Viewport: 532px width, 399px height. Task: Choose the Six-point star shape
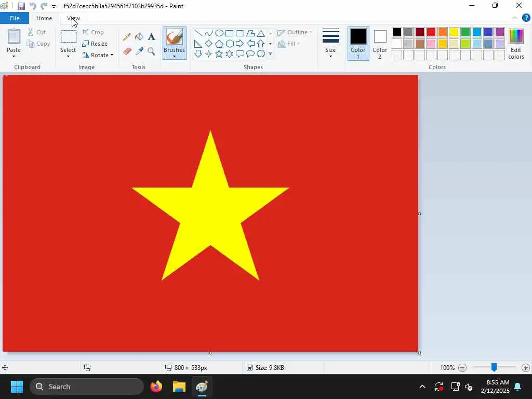point(229,54)
